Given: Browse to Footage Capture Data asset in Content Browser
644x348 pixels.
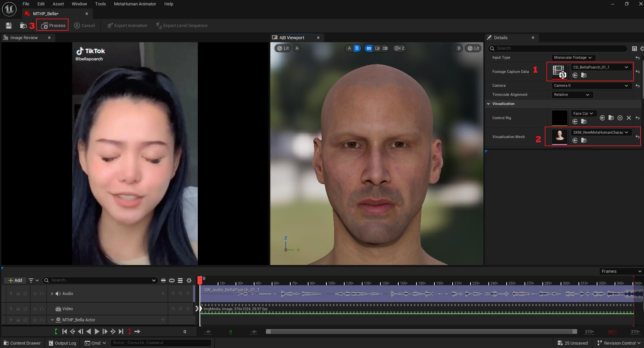Looking at the screenshot, I should pos(584,75).
